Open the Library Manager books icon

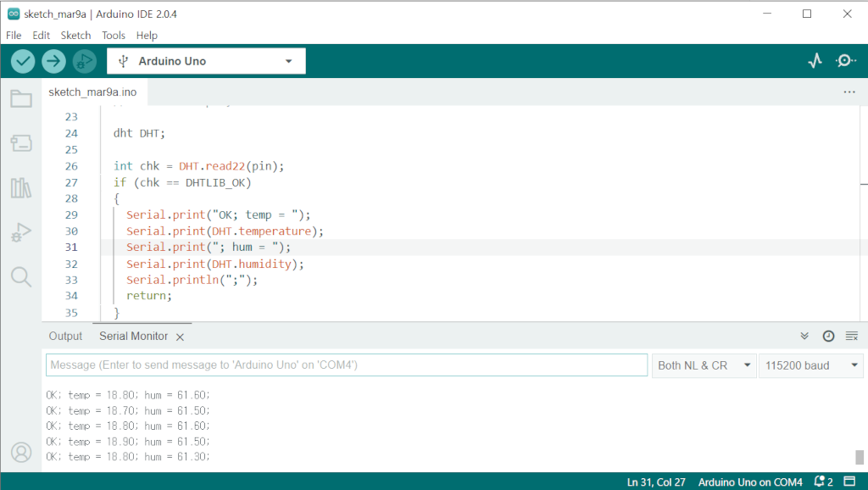click(x=21, y=187)
